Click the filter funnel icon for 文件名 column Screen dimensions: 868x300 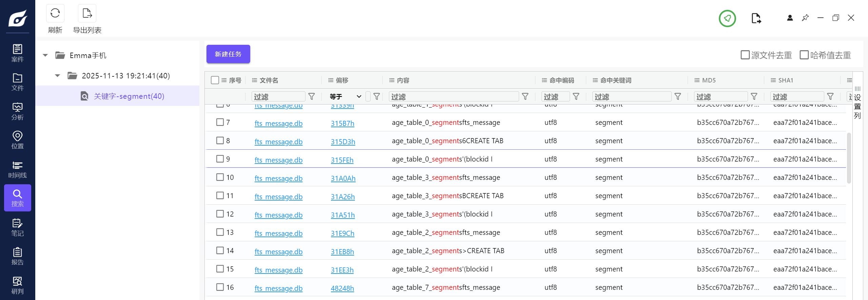pos(311,97)
